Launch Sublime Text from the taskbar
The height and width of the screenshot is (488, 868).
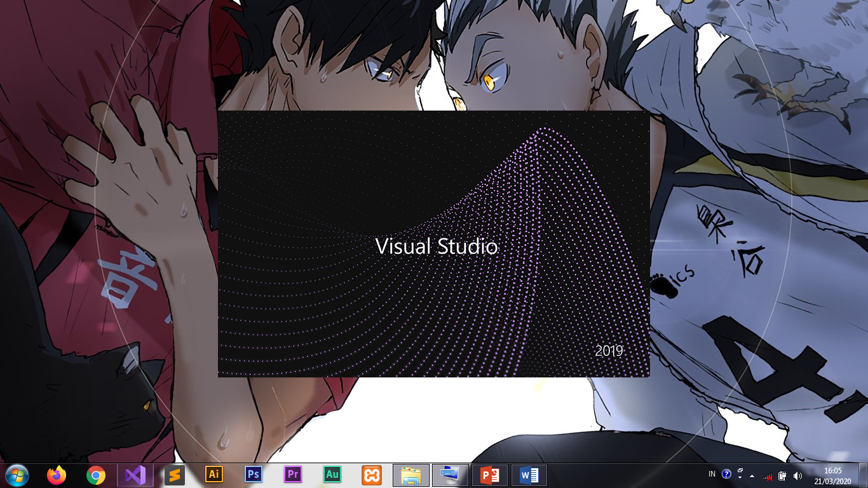[175, 475]
